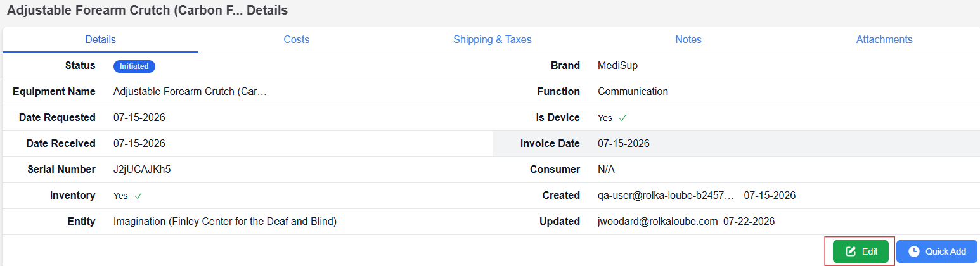Click equipment name Adjustable Forearm Crutch value
The width and height of the screenshot is (980, 266).
[x=190, y=92]
